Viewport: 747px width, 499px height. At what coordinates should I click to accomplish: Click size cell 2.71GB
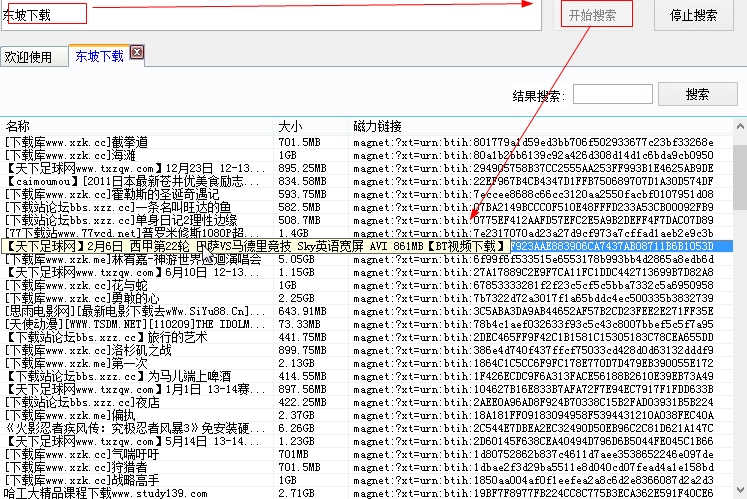296,493
